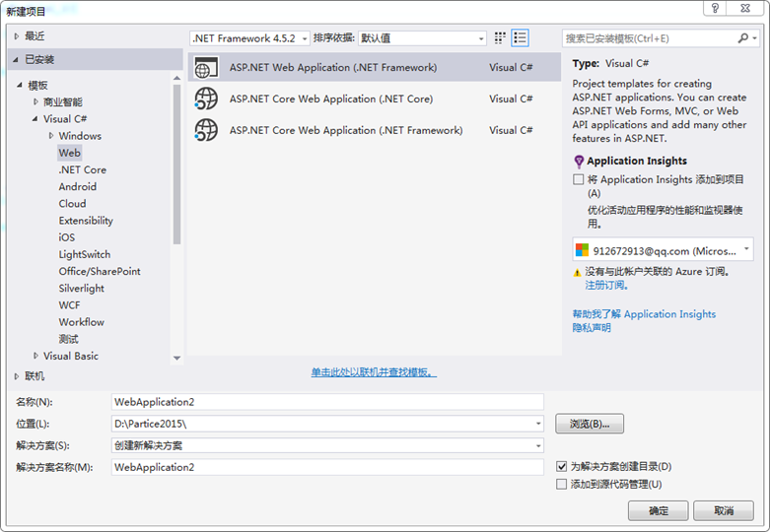
Task: Collapse the 已安装 section
Action: click(16, 59)
